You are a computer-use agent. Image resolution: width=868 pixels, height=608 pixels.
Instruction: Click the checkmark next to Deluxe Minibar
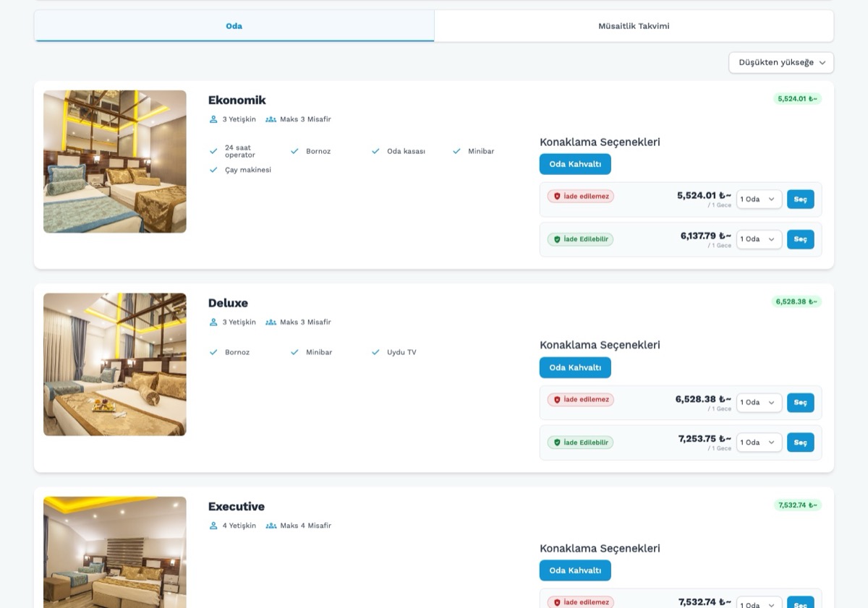coord(294,352)
